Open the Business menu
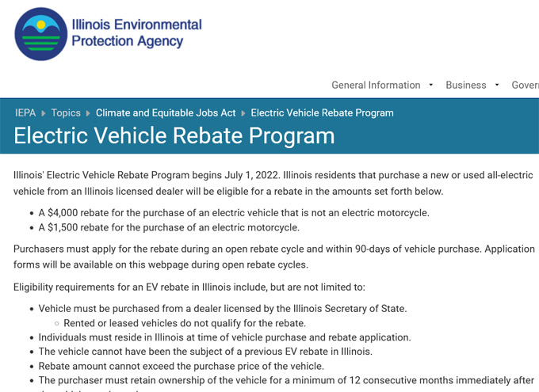 [466, 85]
